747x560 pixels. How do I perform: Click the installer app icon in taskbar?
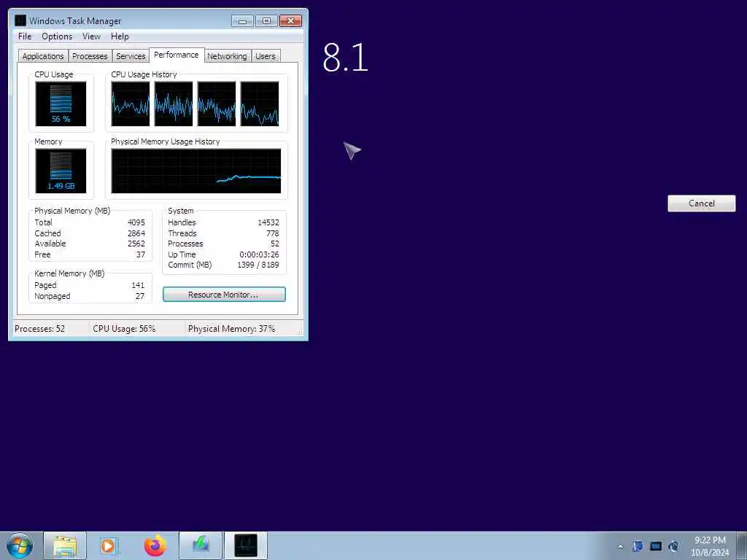click(x=201, y=545)
